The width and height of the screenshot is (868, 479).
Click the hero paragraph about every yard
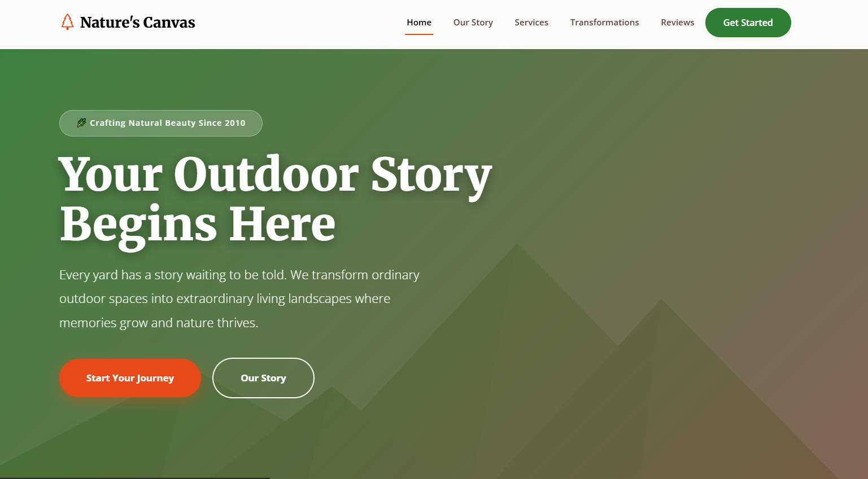tap(239, 298)
